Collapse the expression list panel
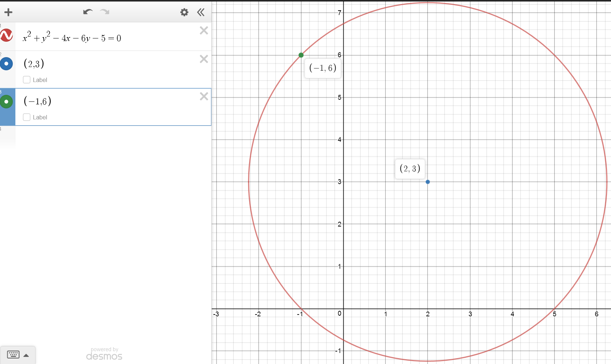This screenshot has width=611, height=364. pyautogui.click(x=201, y=12)
